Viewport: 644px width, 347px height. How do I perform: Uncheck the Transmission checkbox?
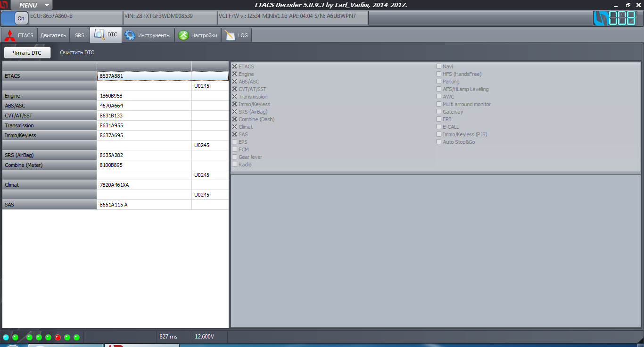click(x=235, y=97)
